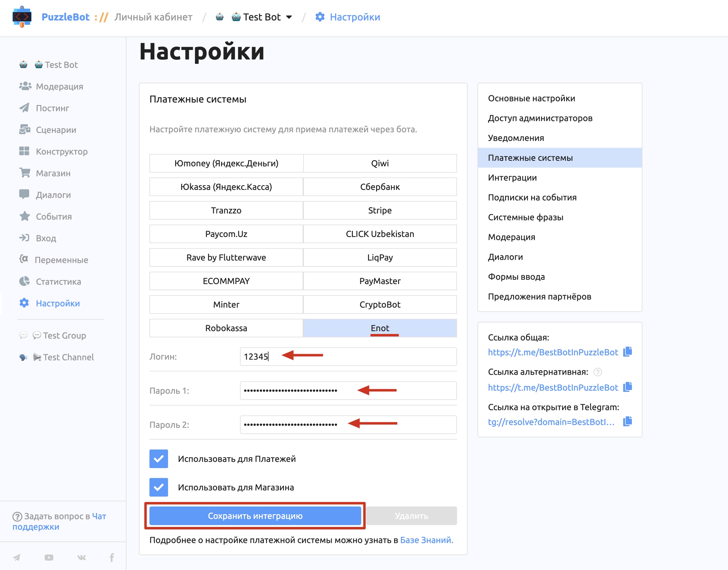Copy the Telegram open link
The image size is (728, 570).
click(x=628, y=422)
